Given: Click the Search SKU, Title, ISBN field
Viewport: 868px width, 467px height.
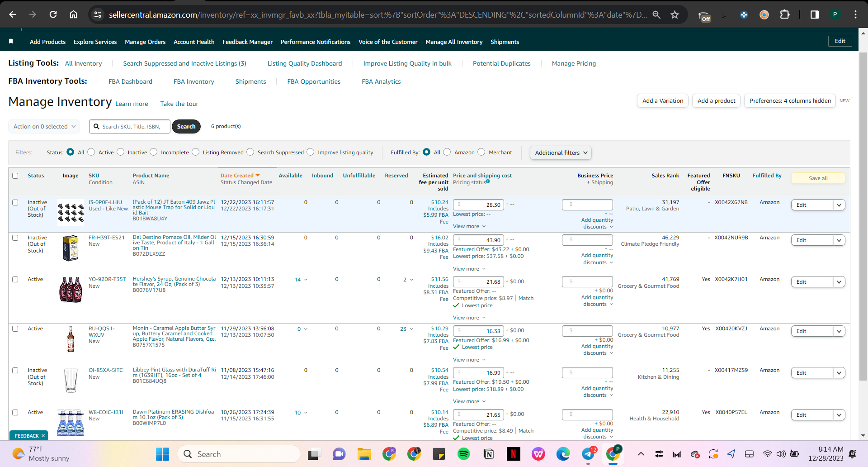Looking at the screenshot, I should pos(130,126).
